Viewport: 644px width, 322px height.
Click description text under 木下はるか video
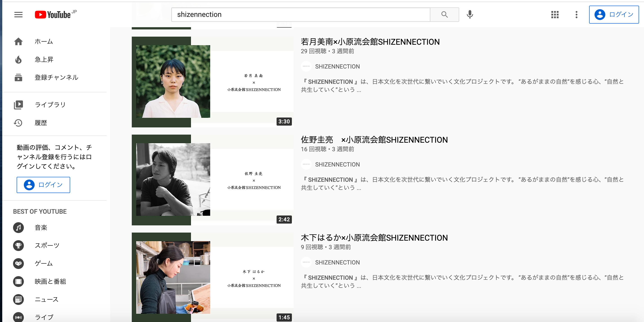tap(463, 281)
